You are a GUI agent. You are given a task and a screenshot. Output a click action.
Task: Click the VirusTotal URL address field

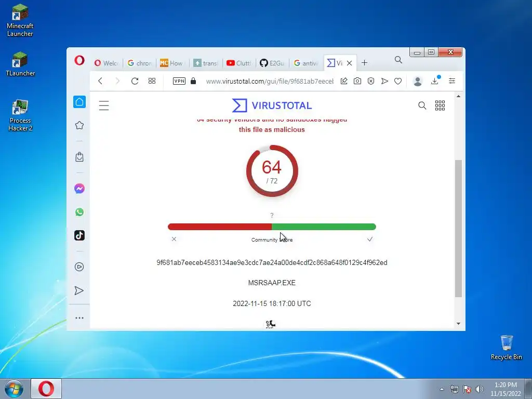coord(270,81)
